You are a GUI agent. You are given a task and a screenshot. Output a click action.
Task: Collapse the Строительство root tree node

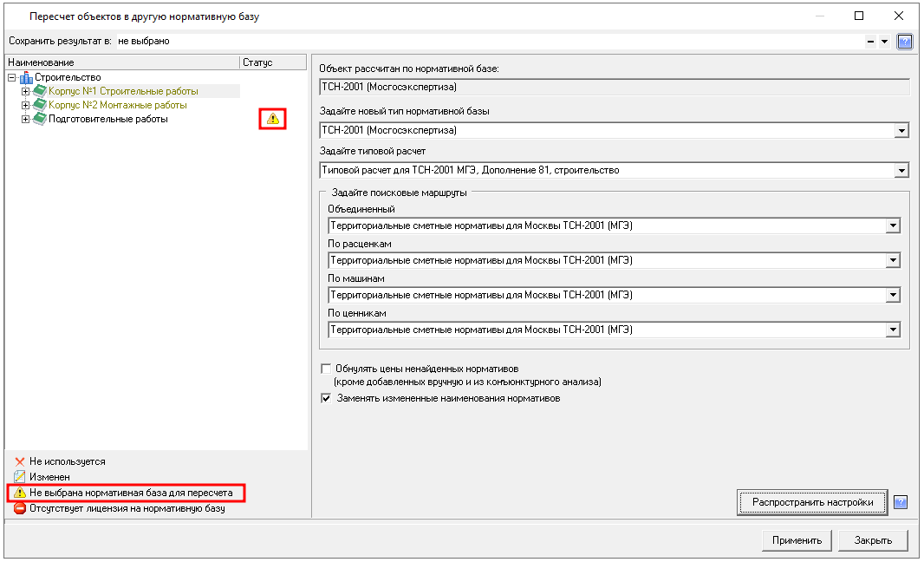click(x=11, y=78)
